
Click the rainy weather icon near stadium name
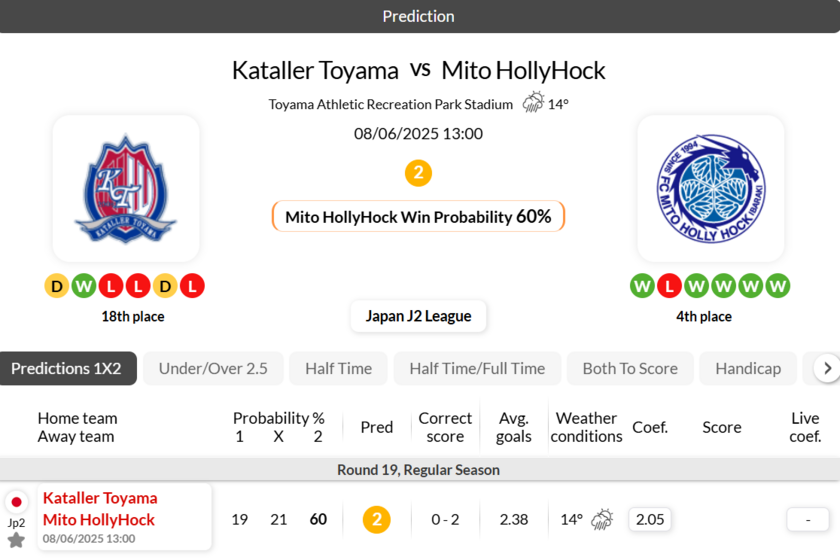point(533,103)
